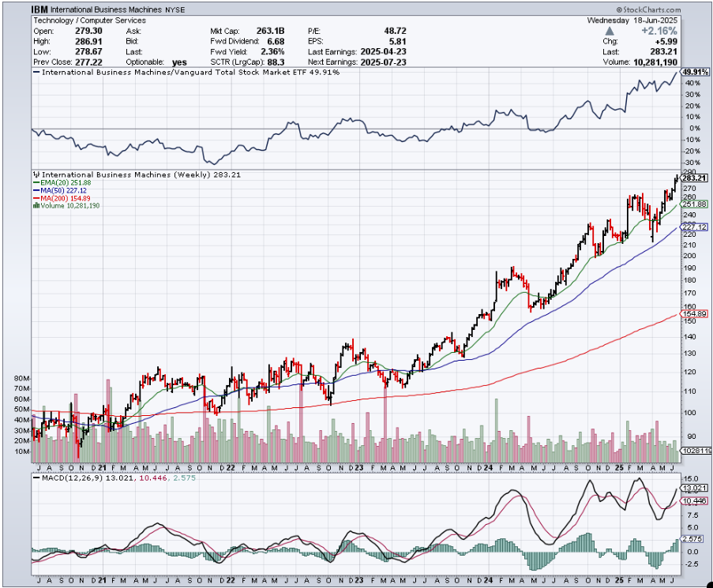
Task: Click the 10.446 signal line tag on the axis
Action: (x=694, y=500)
